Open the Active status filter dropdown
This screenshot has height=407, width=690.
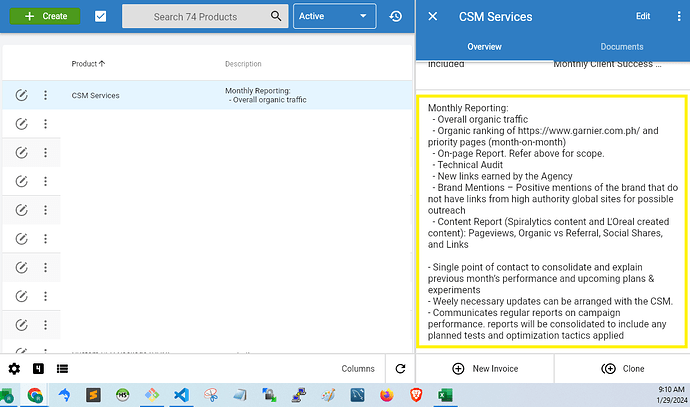pyautogui.click(x=334, y=16)
